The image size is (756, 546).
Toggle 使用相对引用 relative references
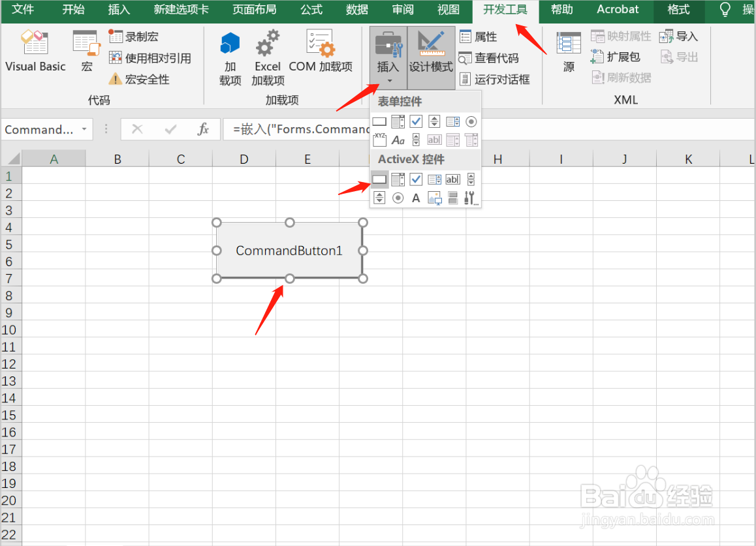pos(150,58)
